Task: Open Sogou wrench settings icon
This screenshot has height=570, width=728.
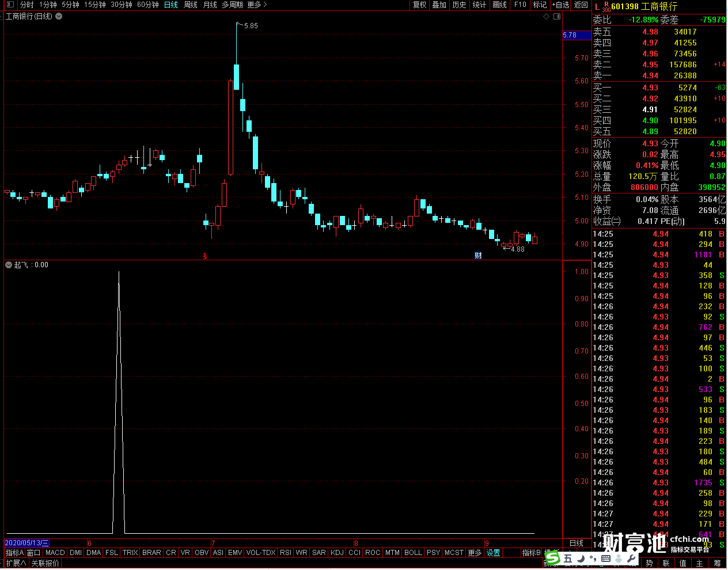Action: [x=631, y=558]
